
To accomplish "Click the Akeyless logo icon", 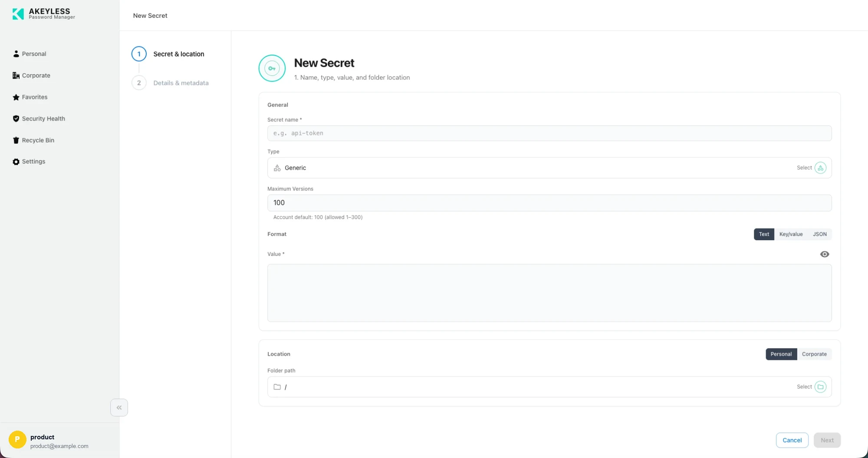I will pos(18,14).
